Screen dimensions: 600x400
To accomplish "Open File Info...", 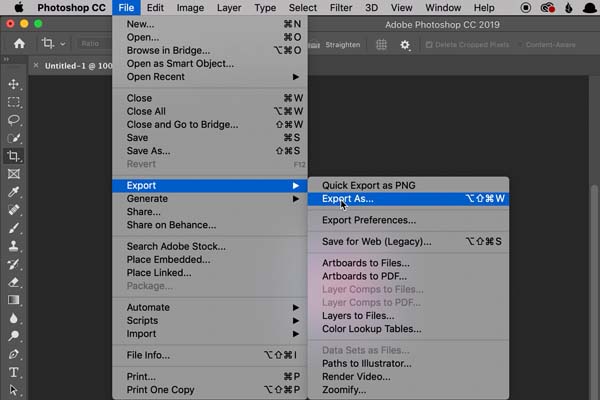I will (210, 355).
